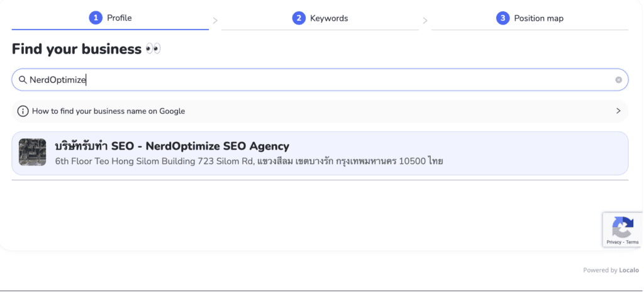Expand the help row using the right chevron
Viewport: 644px width, 293px height.
coord(618,111)
